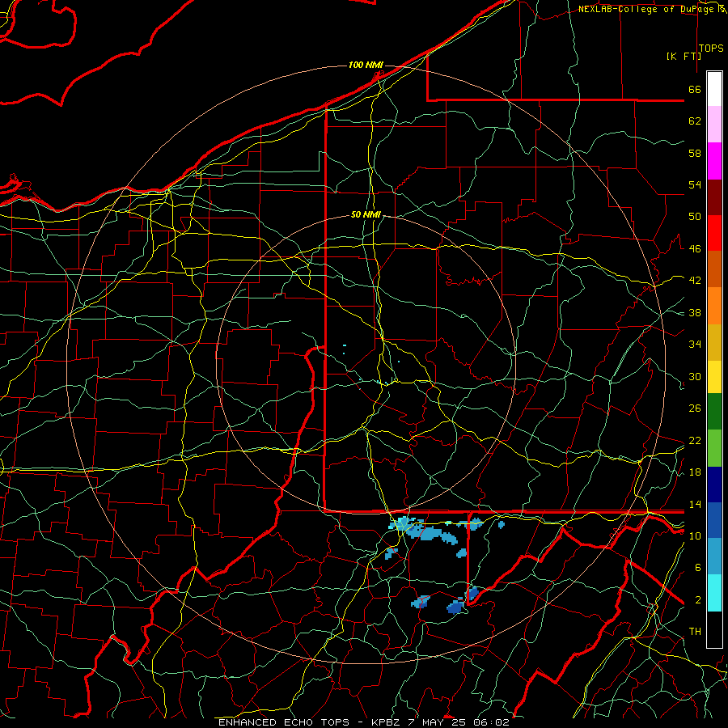The height and width of the screenshot is (728, 728).
Task: Click the "[K FT]" units label
Action: 684,56
